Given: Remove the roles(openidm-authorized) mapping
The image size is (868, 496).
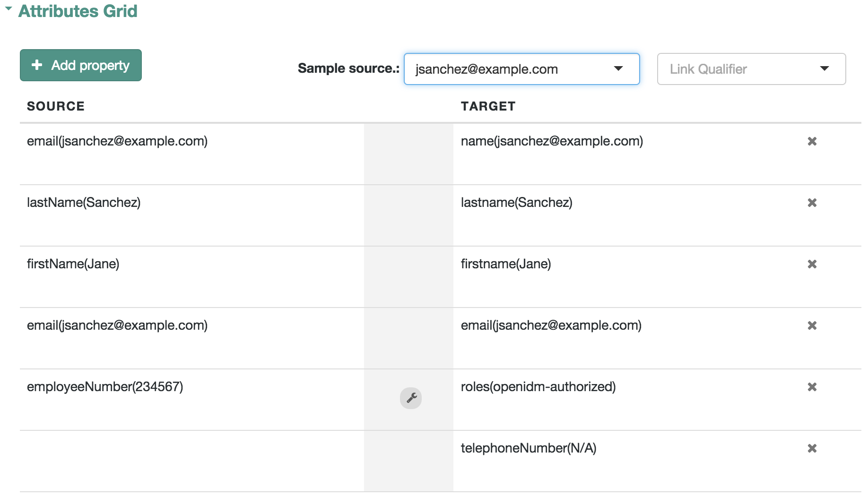Looking at the screenshot, I should [812, 387].
